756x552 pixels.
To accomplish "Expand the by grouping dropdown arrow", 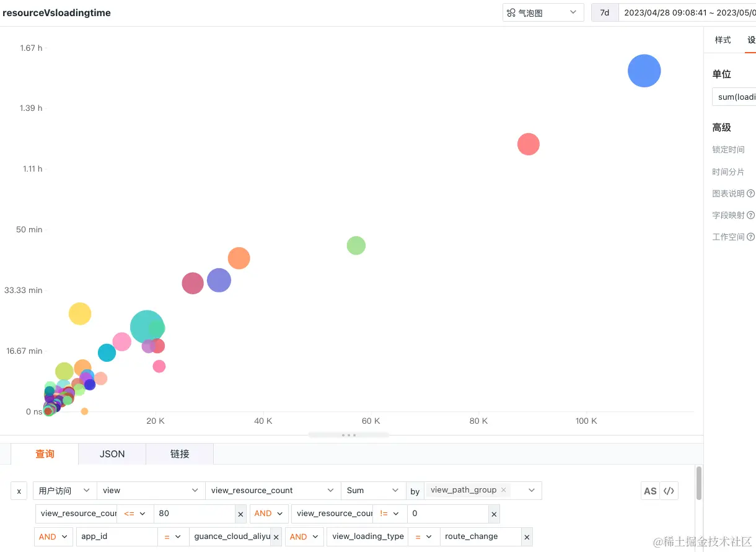I will tap(532, 491).
